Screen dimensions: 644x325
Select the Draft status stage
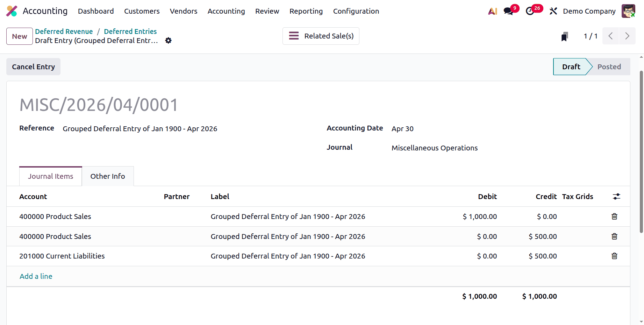click(571, 66)
